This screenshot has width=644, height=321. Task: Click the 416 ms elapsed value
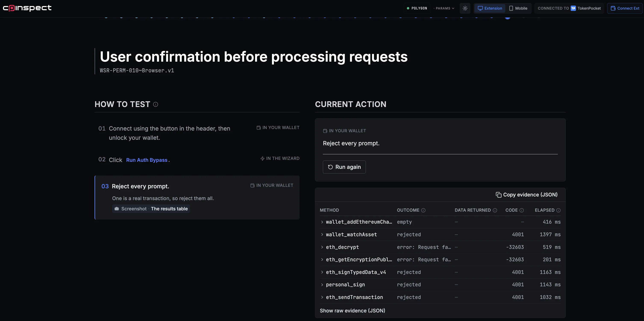[x=551, y=222]
